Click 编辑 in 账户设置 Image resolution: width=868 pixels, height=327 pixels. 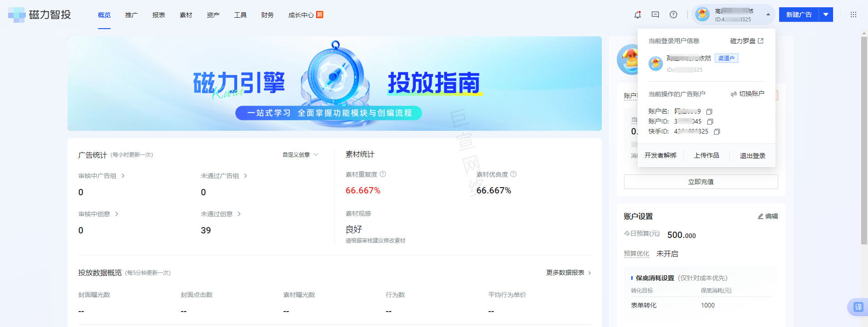point(768,216)
